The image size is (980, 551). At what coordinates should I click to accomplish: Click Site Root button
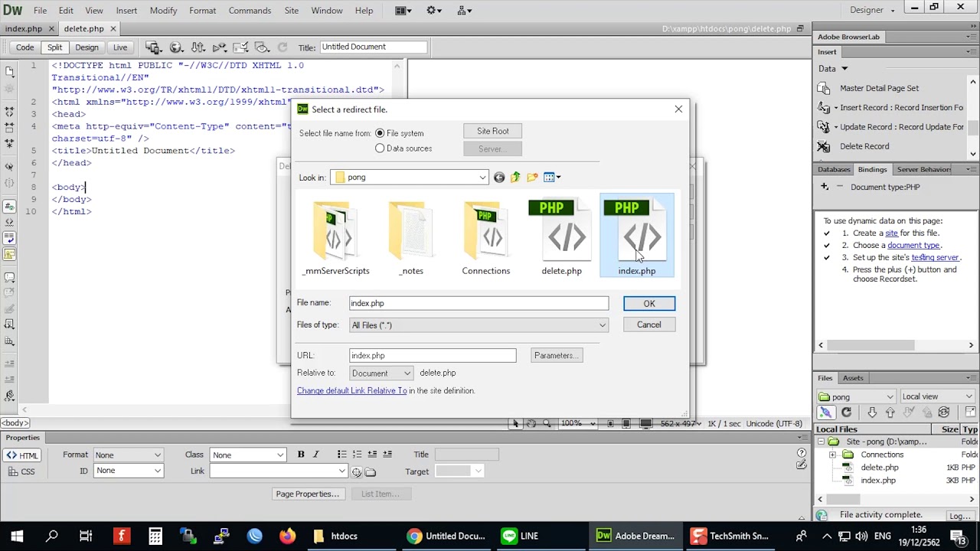click(x=493, y=132)
